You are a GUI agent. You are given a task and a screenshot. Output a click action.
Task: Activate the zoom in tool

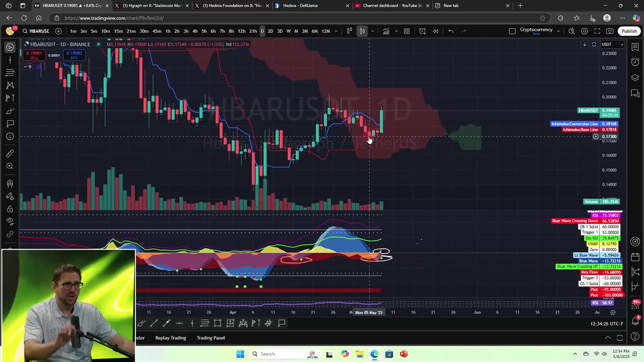point(10,166)
